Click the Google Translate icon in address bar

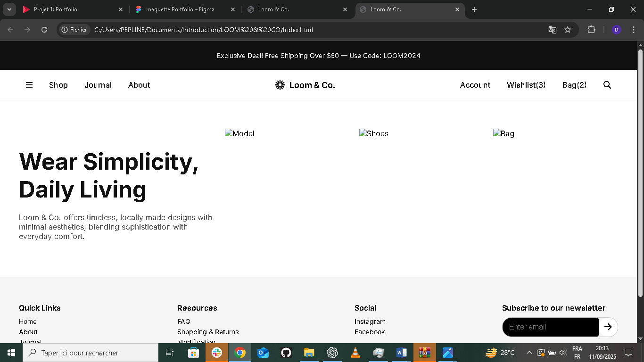tap(552, 30)
